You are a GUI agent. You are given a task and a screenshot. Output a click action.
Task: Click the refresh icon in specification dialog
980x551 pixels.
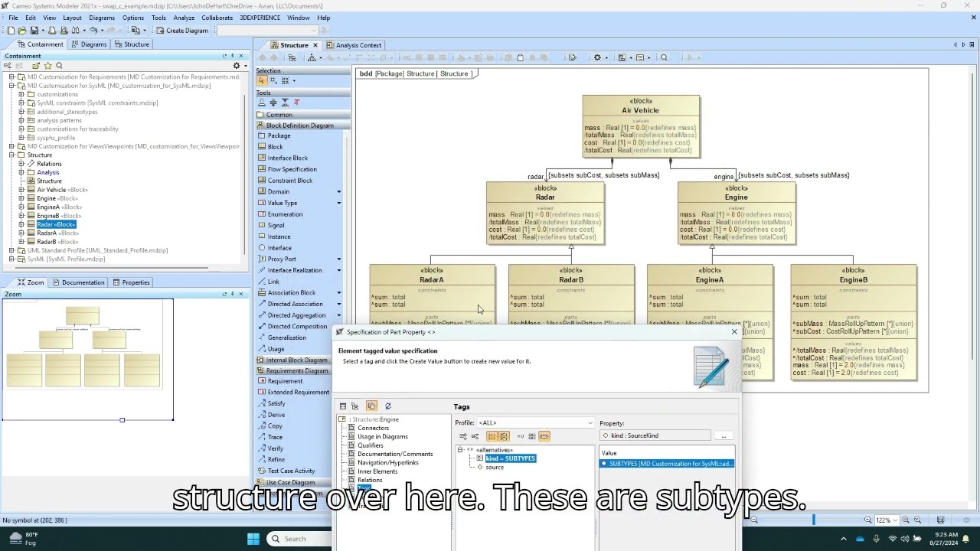point(387,406)
